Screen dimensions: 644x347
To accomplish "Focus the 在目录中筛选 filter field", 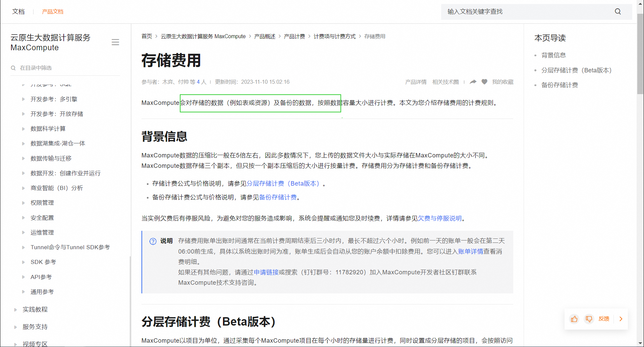I will coord(65,68).
